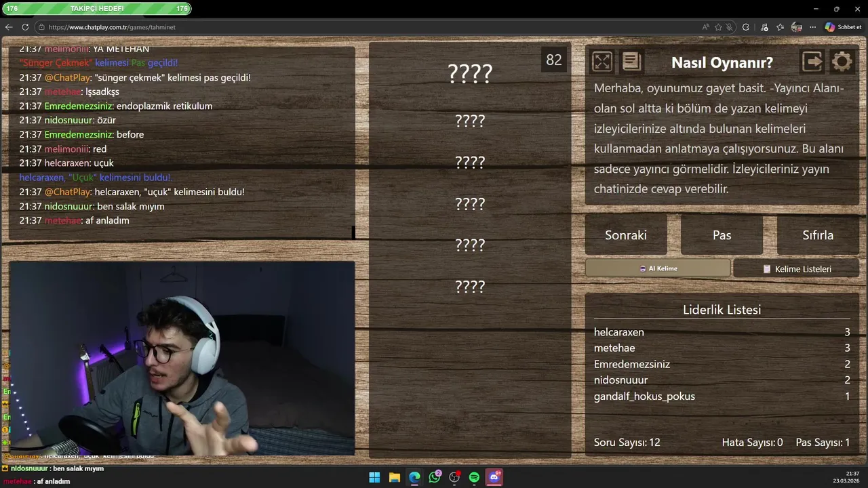
Task: Click the Pas Sayısı: 1 counter
Action: pos(823,443)
